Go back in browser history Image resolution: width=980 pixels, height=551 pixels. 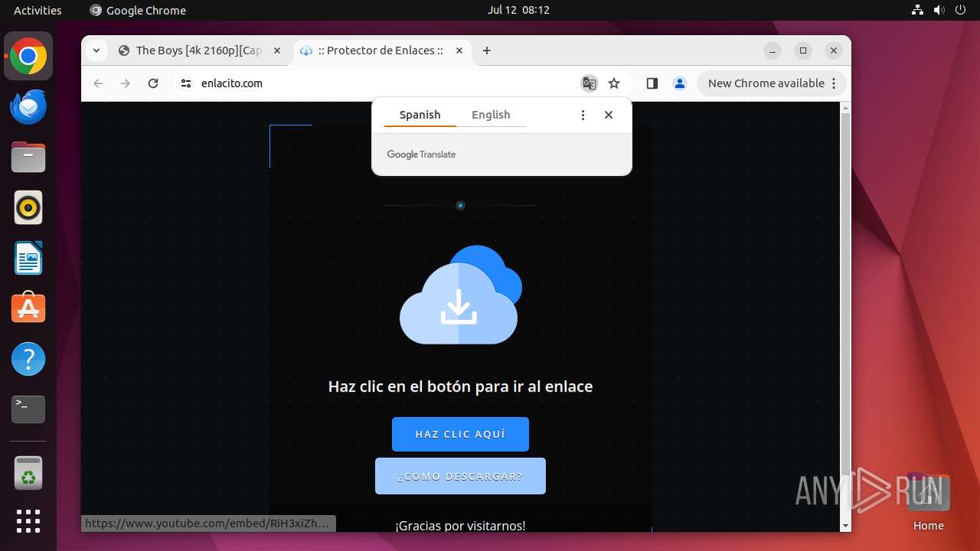pyautogui.click(x=98, y=83)
